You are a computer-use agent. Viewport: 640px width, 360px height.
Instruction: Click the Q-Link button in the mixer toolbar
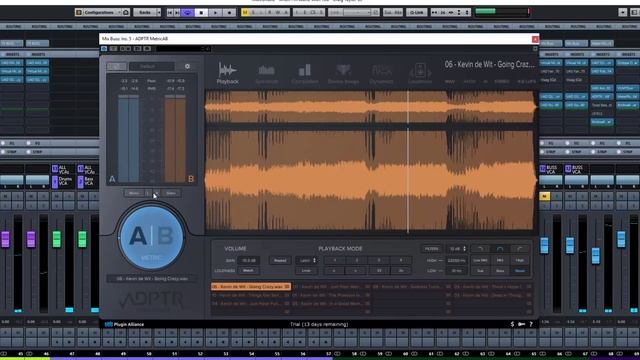[416, 13]
